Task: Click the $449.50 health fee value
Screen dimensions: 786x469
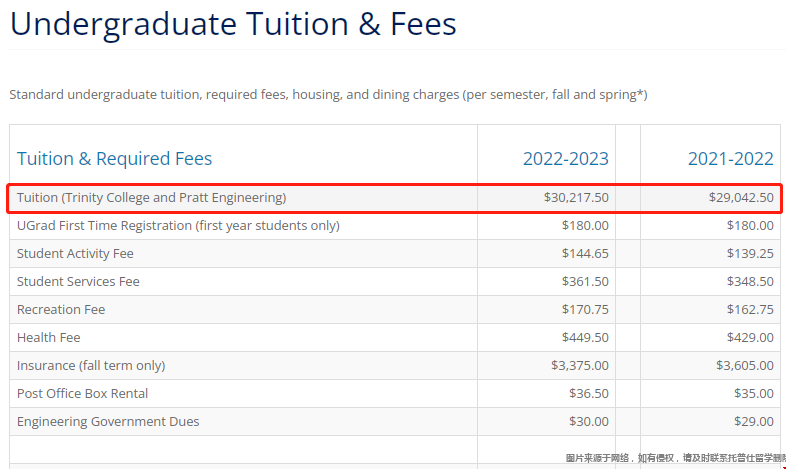Action: click(x=585, y=337)
